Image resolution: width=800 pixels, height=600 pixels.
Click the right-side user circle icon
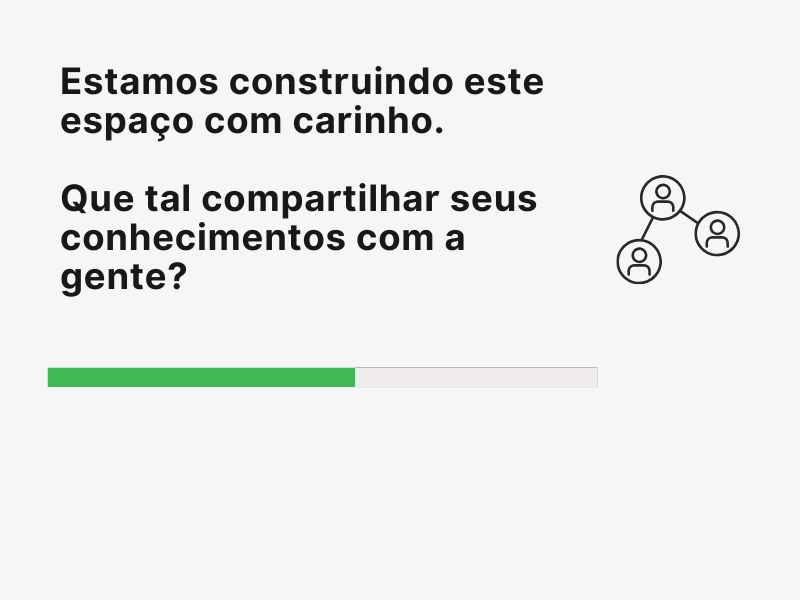[x=717, y=233]
